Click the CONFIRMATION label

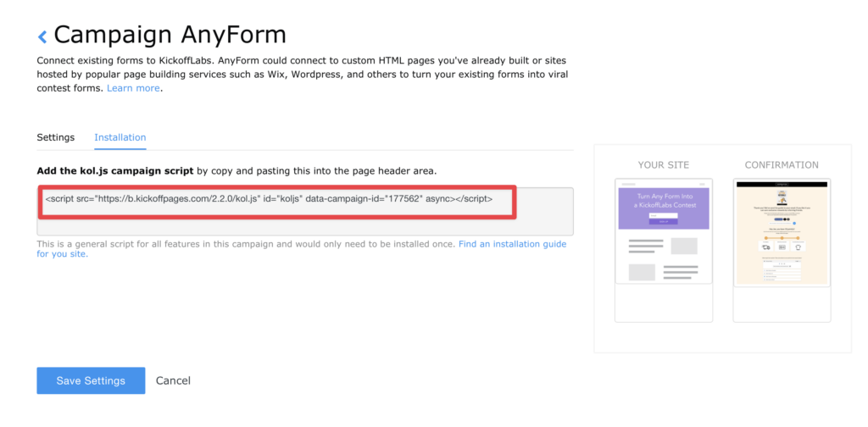[x=782, y=165]
